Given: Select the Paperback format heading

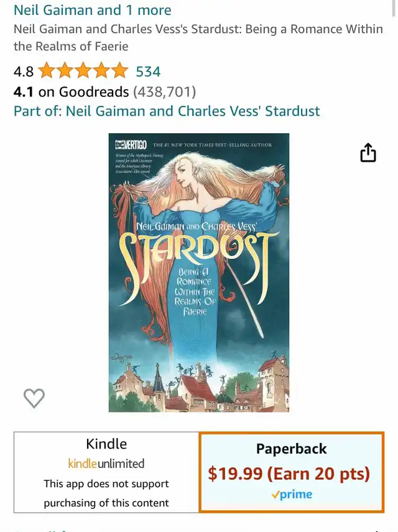Looking at the screenshot, I should tap(292, 449).
